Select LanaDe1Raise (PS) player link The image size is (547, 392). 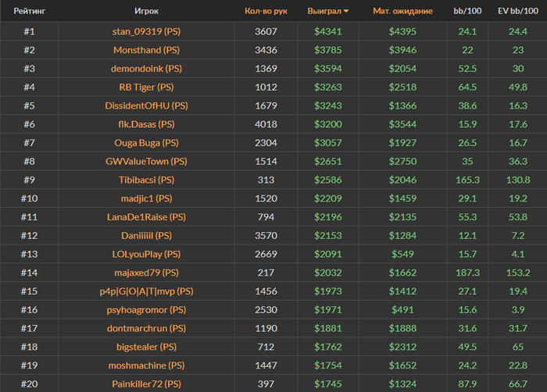pyautogui.click(x=146, y=217)
